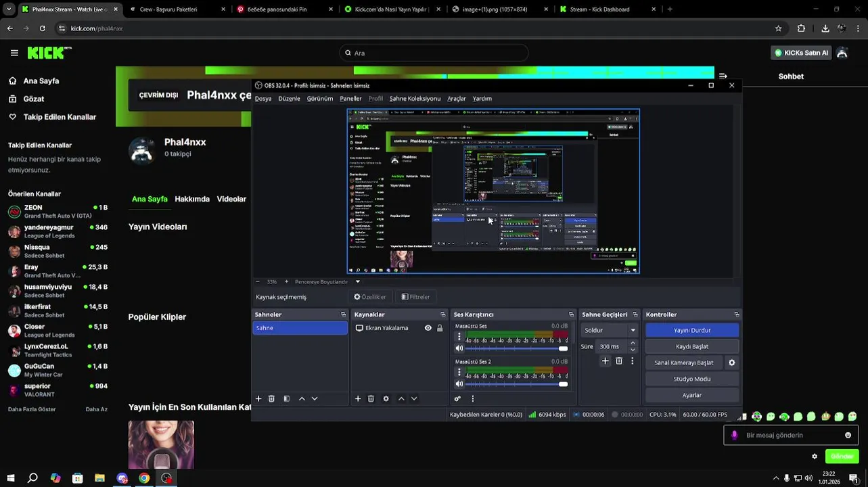Open the audio mixer menu dots in the bottom toolbar
The width and height of the screenshot is (868, 487).
(472, 399)
